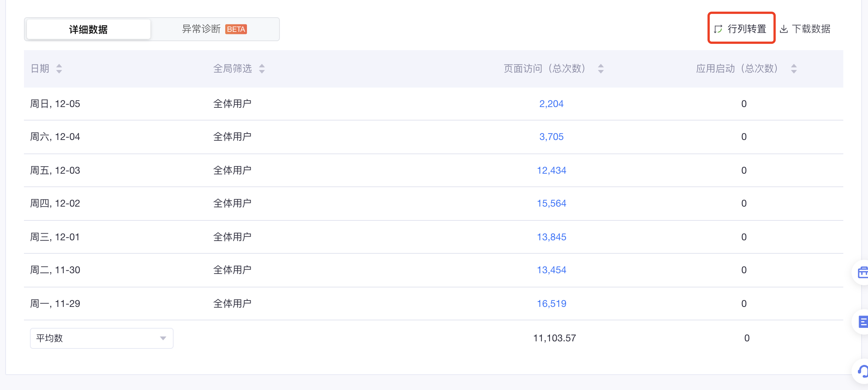
Task: Click the average value 11,103.57
Action: 554,338
